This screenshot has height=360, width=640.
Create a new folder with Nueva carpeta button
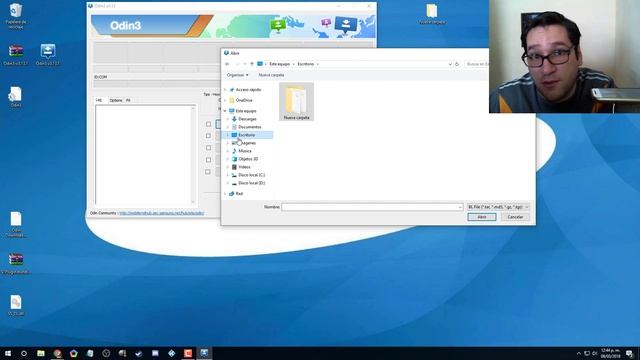[271, 75]
